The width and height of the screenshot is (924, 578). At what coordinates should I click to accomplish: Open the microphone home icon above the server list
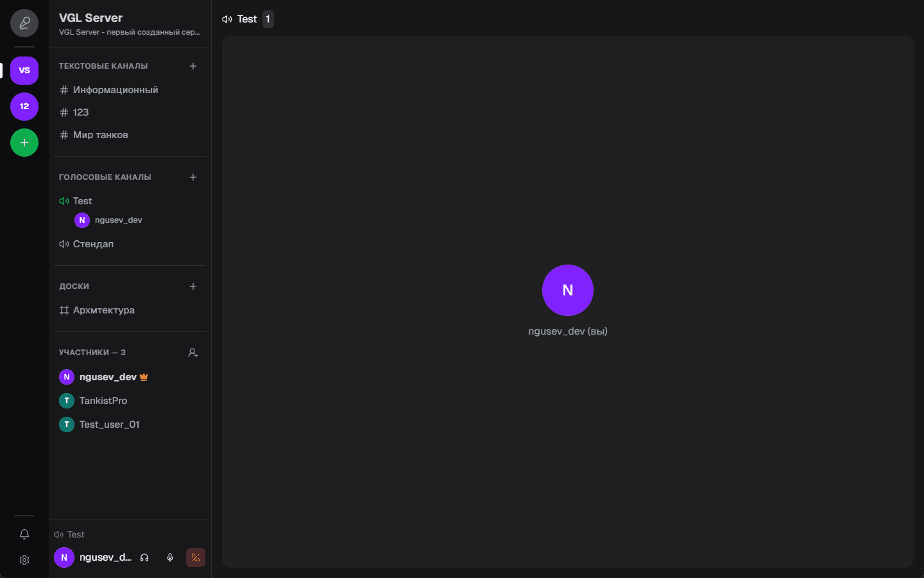(x=24, y=23)
